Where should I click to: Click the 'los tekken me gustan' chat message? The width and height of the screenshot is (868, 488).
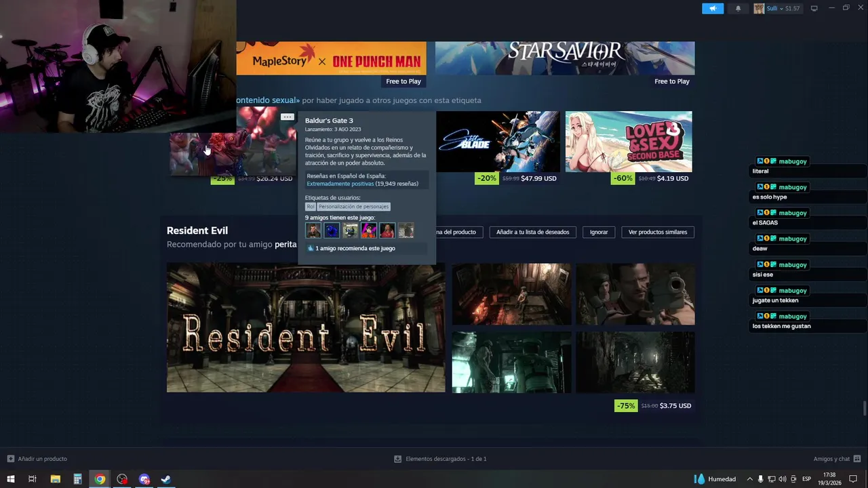coord(782,326)
